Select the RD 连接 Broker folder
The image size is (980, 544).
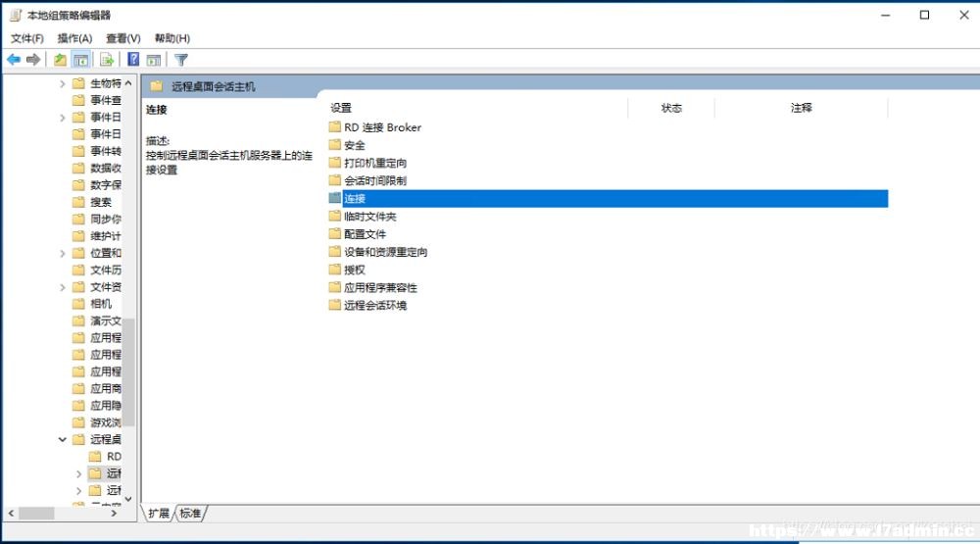click(x=375, y=127)
